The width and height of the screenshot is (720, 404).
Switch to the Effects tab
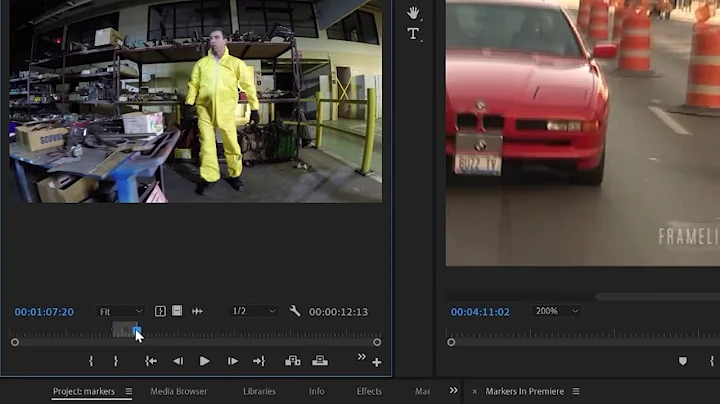tap(369, 392)
